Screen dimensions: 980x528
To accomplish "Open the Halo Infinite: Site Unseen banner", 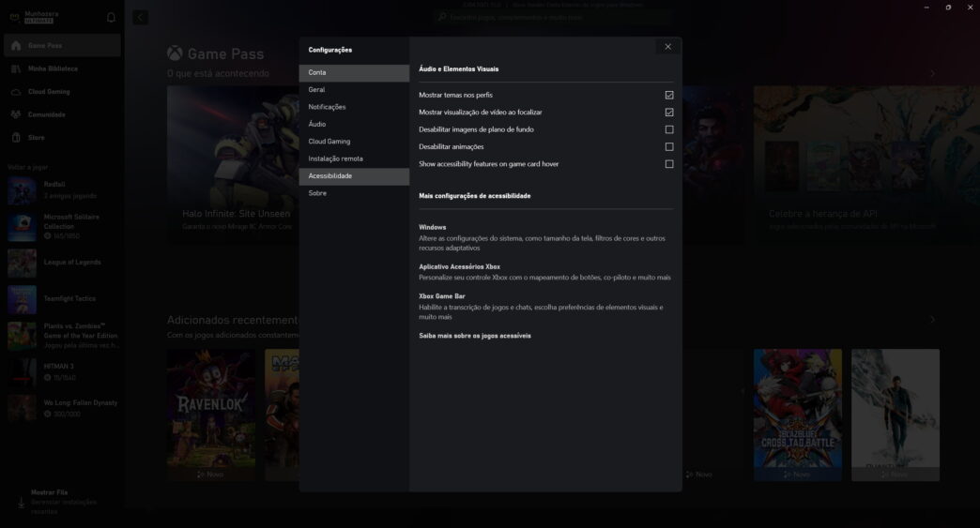I will tap(233, 163).
